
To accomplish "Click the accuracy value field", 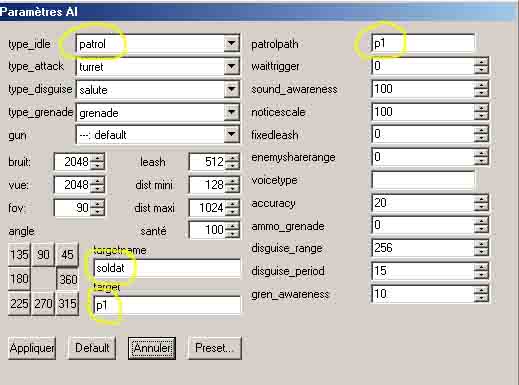I will coord(422,203).
